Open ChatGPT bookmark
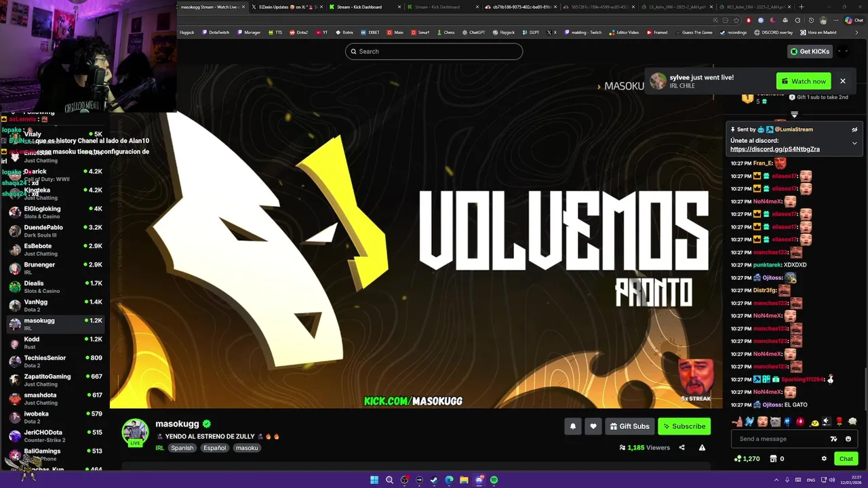The height and width of the screenshot is (488, 868). tap(474, 33)
